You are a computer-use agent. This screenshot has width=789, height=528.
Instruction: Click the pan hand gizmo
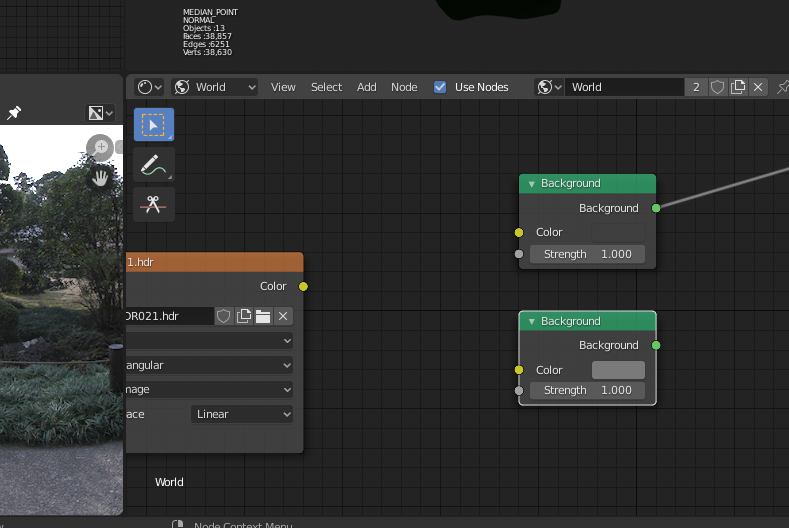click(x=100, y=178)
